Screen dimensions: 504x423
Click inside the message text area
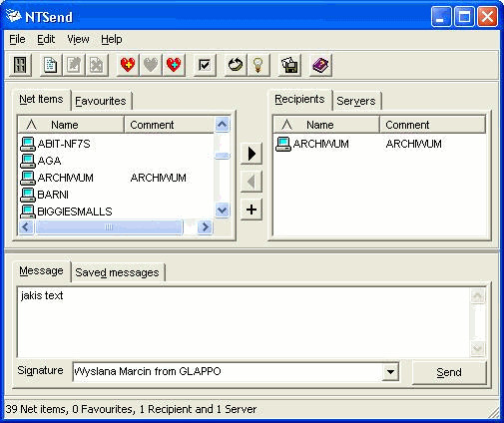tap(244, 322)
